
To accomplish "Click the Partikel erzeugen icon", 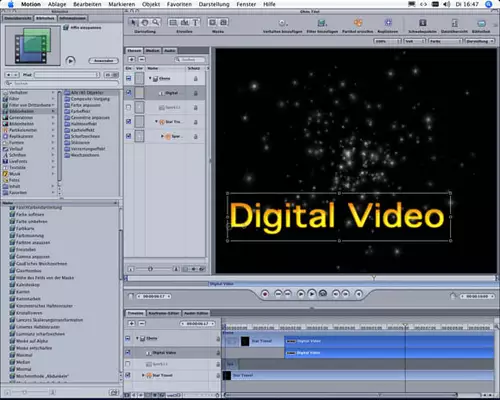I will [358, 23].
